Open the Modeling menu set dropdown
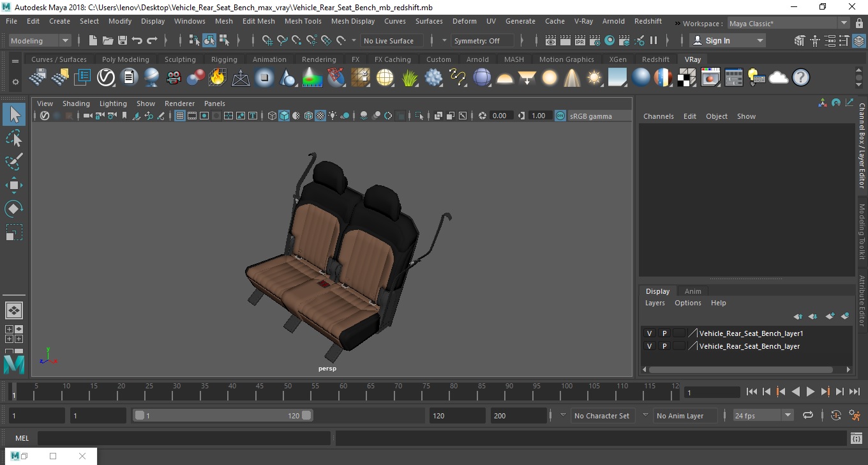 tap(40, 40)
